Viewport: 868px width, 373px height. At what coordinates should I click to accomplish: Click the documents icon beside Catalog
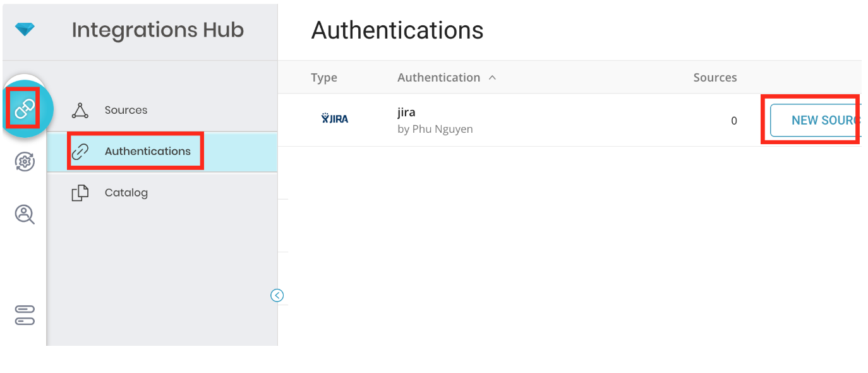[80, 193]
